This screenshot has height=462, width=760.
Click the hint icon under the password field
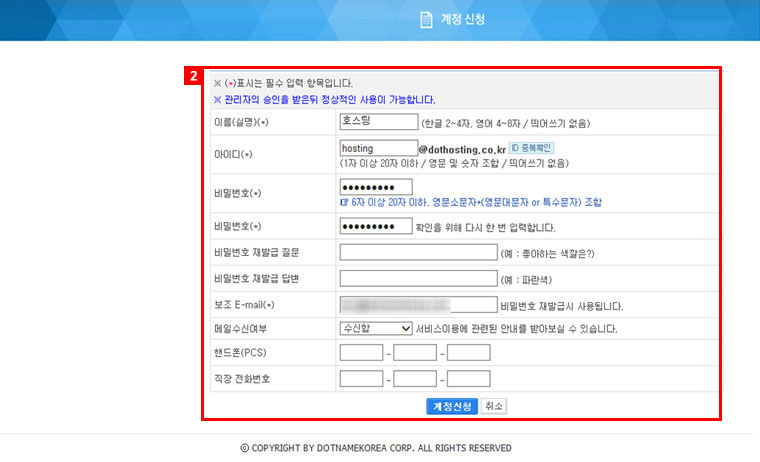tap(345, 202)
